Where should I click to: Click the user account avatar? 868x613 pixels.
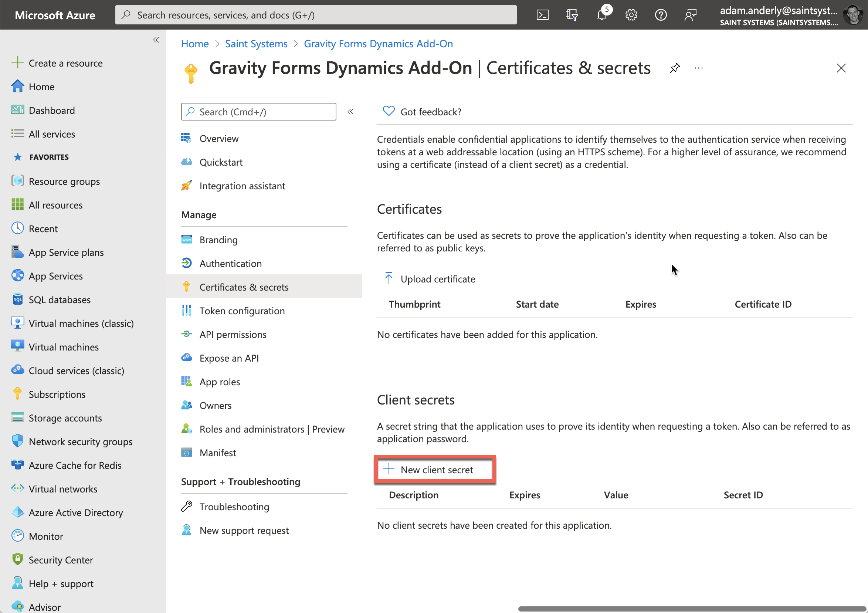pos(854,15)
